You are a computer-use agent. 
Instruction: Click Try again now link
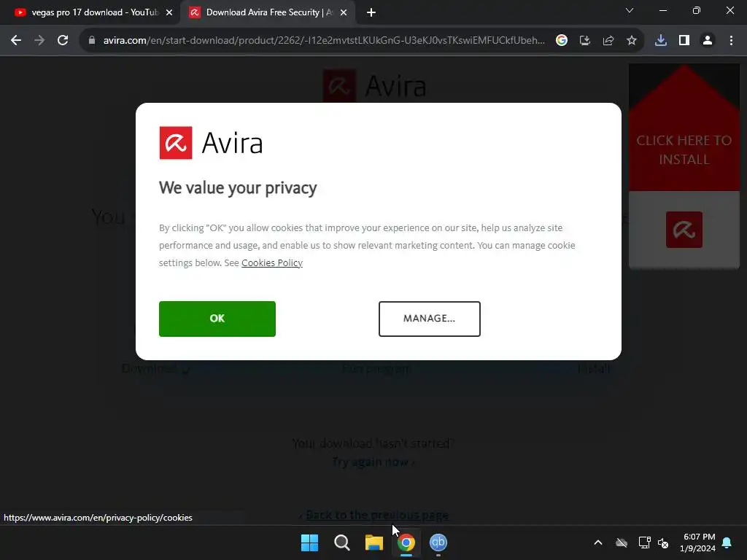(x=373, y=462)
